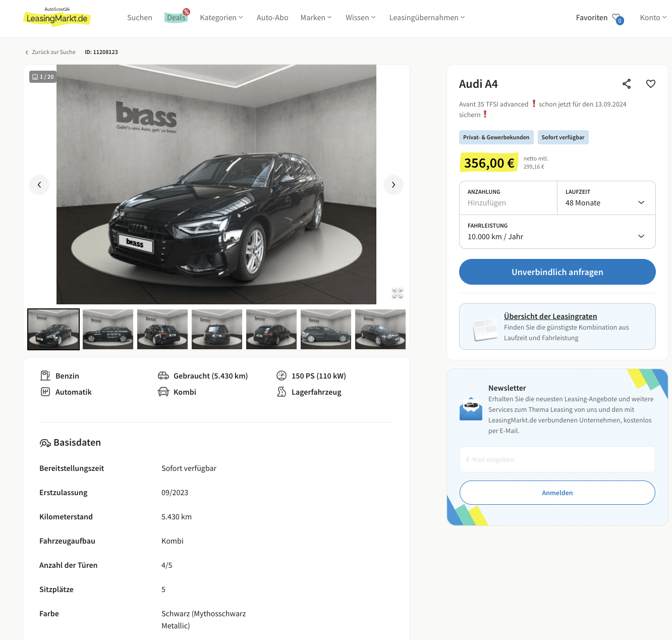Click the image counter 1 / 20 badge

43,77
